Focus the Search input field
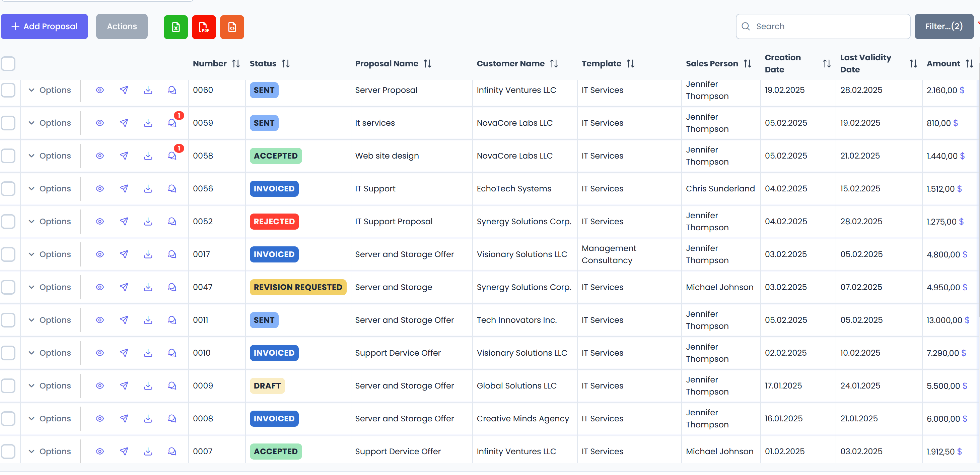Screen dimensions: 980x475 point(823,26)
